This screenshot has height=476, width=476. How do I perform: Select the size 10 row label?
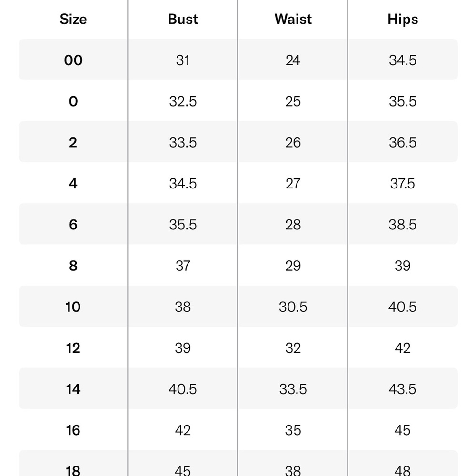73,307
